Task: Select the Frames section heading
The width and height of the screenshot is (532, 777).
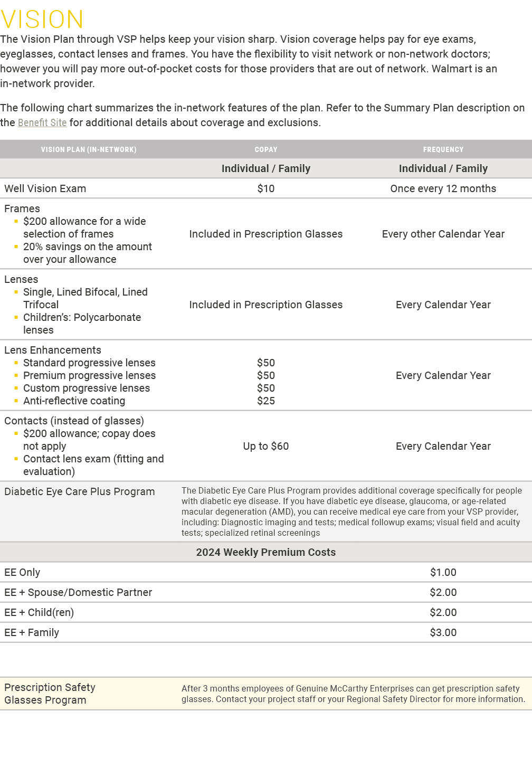Action: (22, 209)
